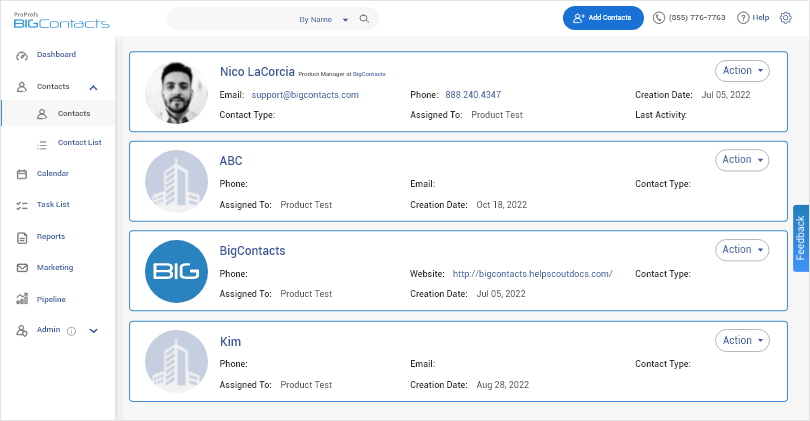Click the Add Contacts button

(x=603, y=18)
